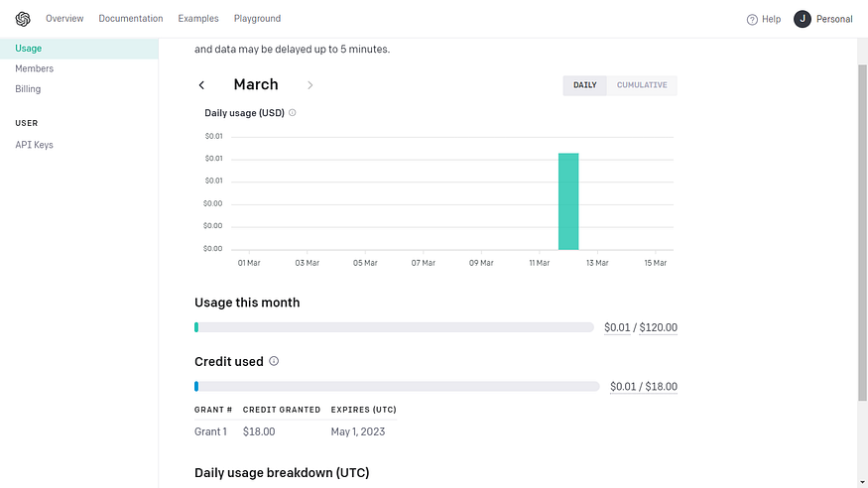Click the $18.00 credit granted cell

[x=259, y=431]
